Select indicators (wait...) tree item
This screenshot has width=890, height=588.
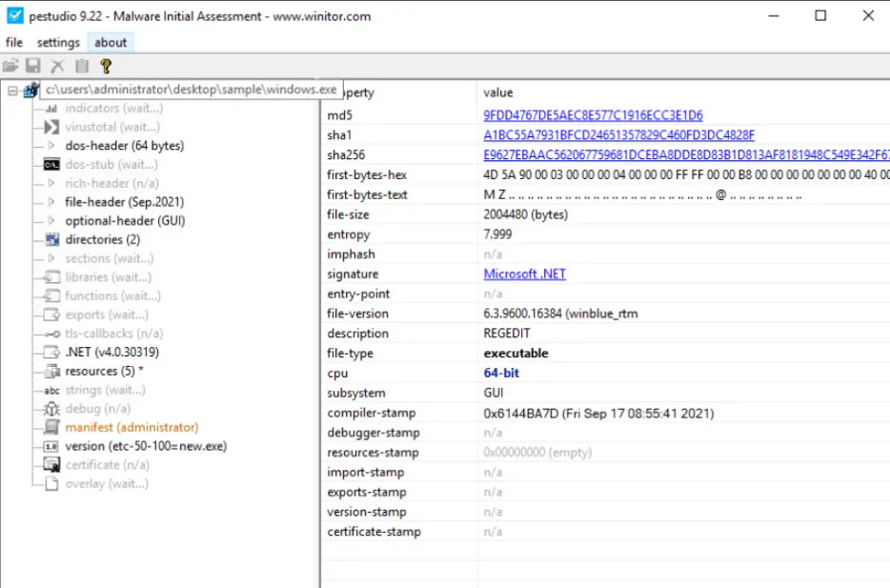coord(113,109)
